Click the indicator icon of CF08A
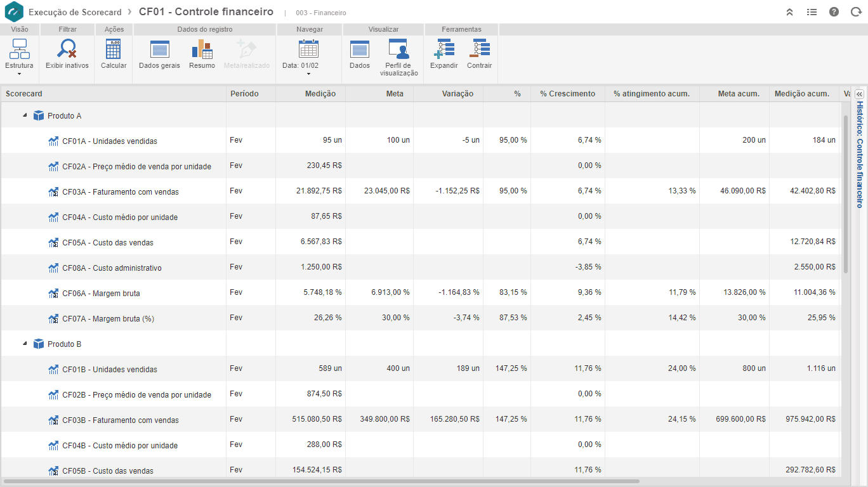Viewport: 868px width, 487px height. tap(53, 268)
